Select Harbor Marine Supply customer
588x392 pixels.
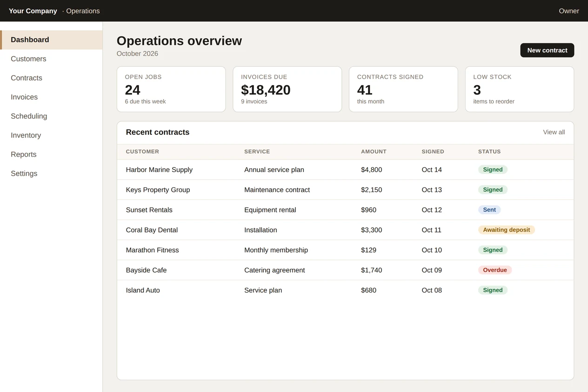(x=159, y=170)
